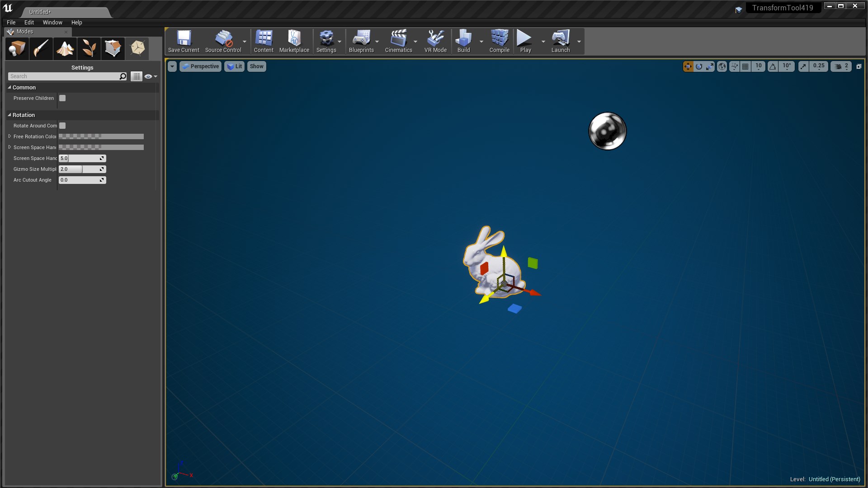Open the scale snap 0.25 dropdown
The image size is (868, 488).
pyautogui.click(x=819, y=66)
